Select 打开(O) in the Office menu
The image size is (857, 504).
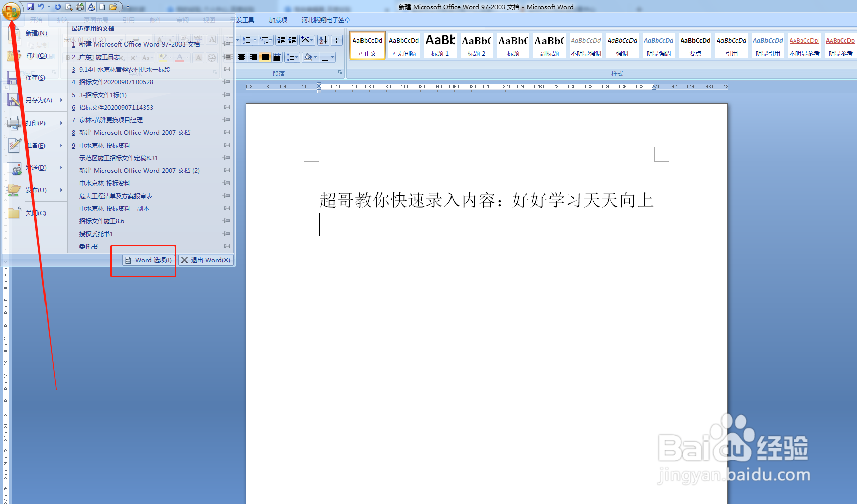[x=35, y=56]
